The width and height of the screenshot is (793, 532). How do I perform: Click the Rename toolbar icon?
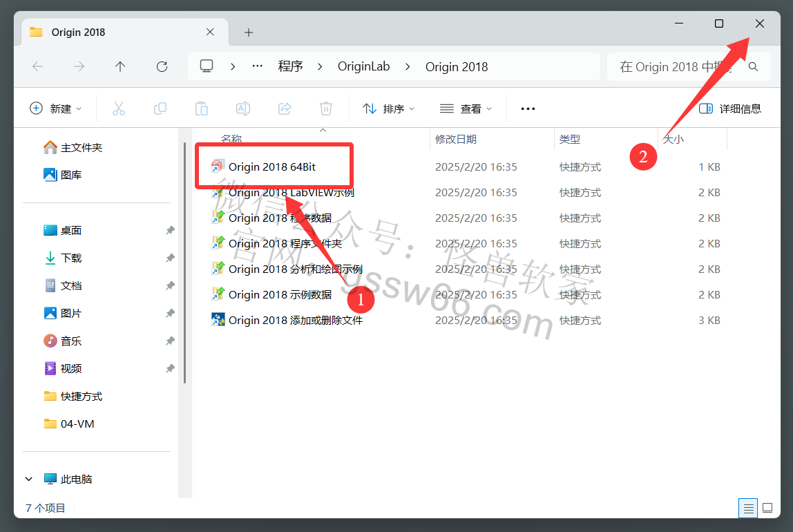click(243, 108)
